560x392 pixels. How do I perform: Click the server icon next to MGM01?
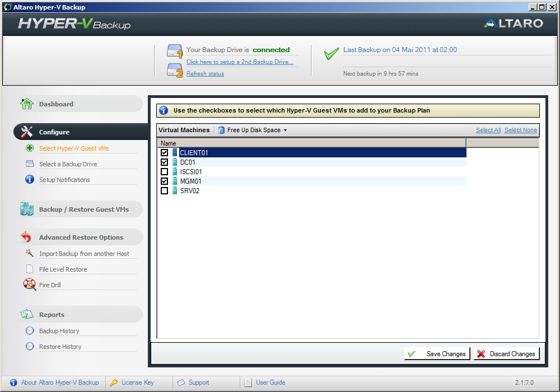tap(175, 181)
